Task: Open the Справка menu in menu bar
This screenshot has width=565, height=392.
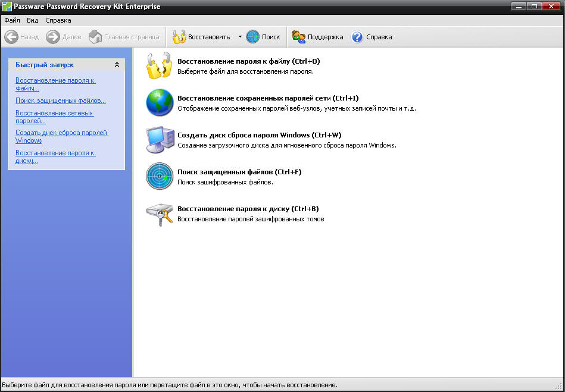Action: point(58,20)
